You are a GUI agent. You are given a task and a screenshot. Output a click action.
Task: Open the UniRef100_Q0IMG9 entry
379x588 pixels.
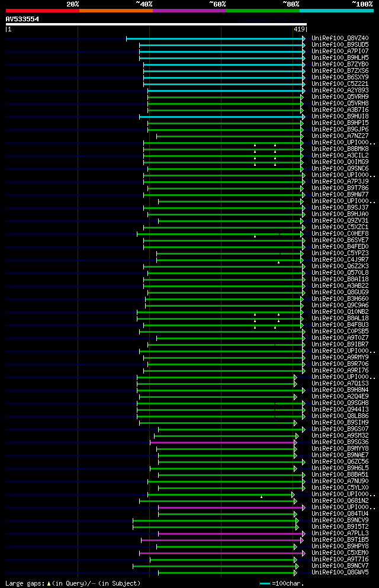(340, 162)
